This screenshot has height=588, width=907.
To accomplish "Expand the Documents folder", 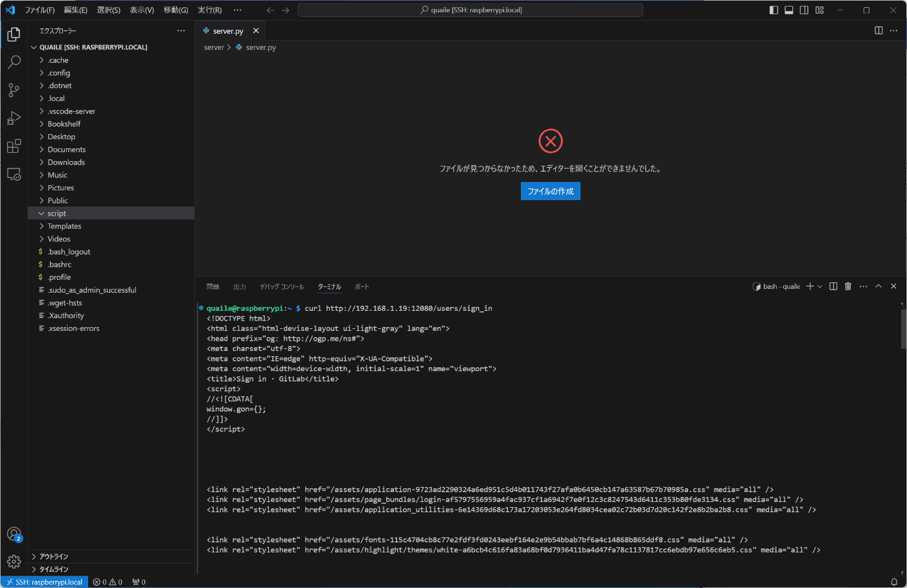I will (x=111, y=150).
